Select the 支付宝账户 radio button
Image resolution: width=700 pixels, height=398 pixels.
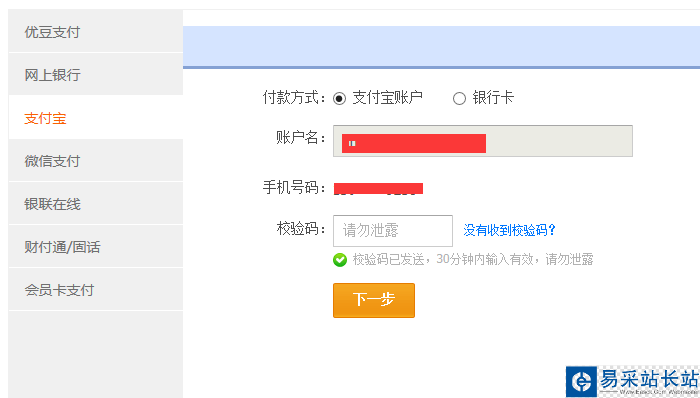tap(339, 98)
